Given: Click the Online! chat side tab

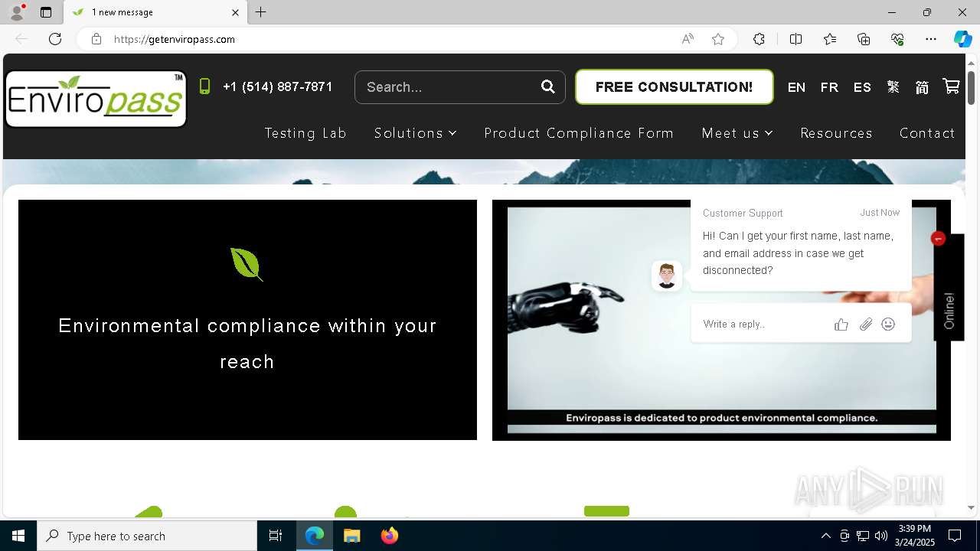Looking at the screenshot, I should pyautogui.click(x=949, y=287).
